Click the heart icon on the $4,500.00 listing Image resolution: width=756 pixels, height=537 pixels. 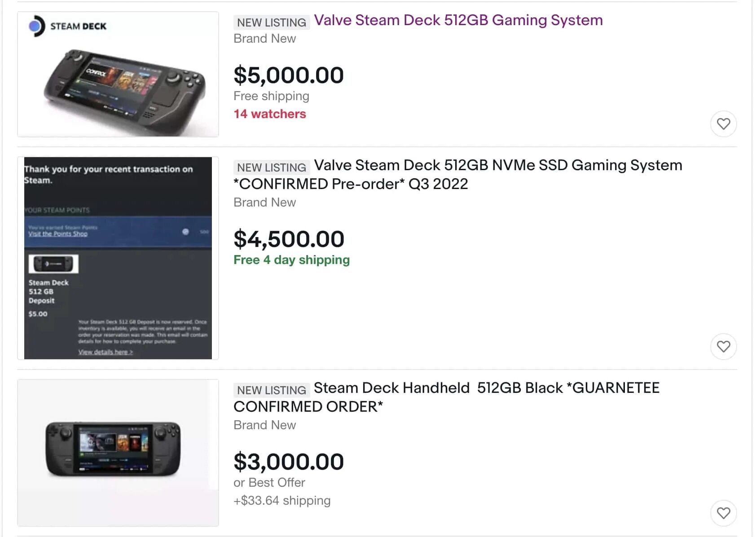(723, 346)
